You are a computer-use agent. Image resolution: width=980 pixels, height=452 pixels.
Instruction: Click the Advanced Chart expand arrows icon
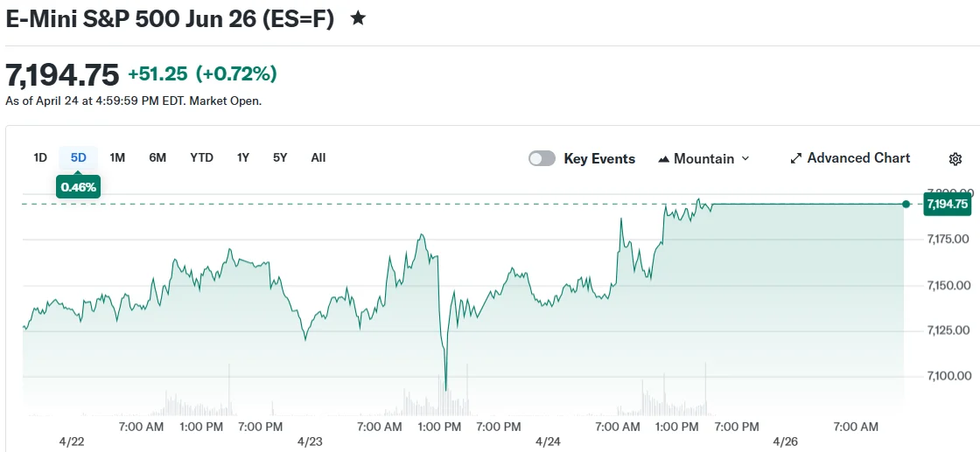795,158
